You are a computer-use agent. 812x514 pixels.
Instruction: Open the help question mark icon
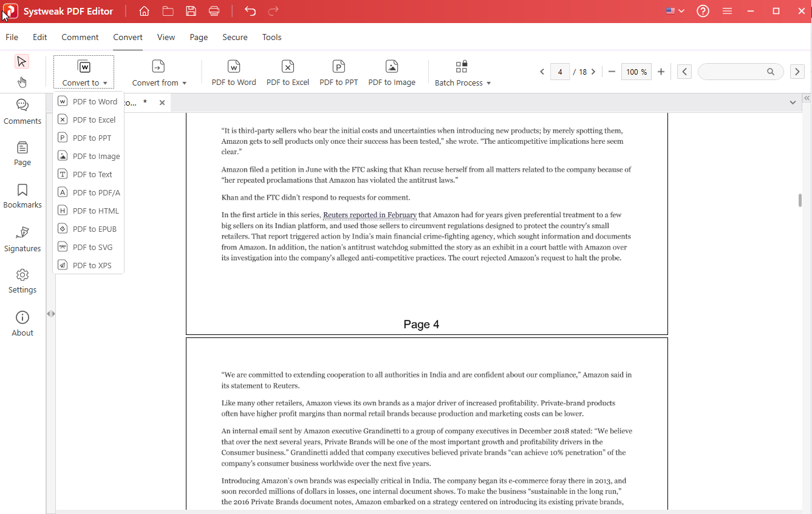tap(703, 11)
